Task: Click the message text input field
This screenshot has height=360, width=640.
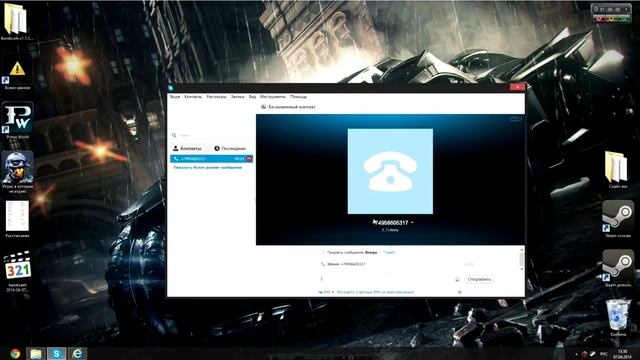Action: (386, 279)
